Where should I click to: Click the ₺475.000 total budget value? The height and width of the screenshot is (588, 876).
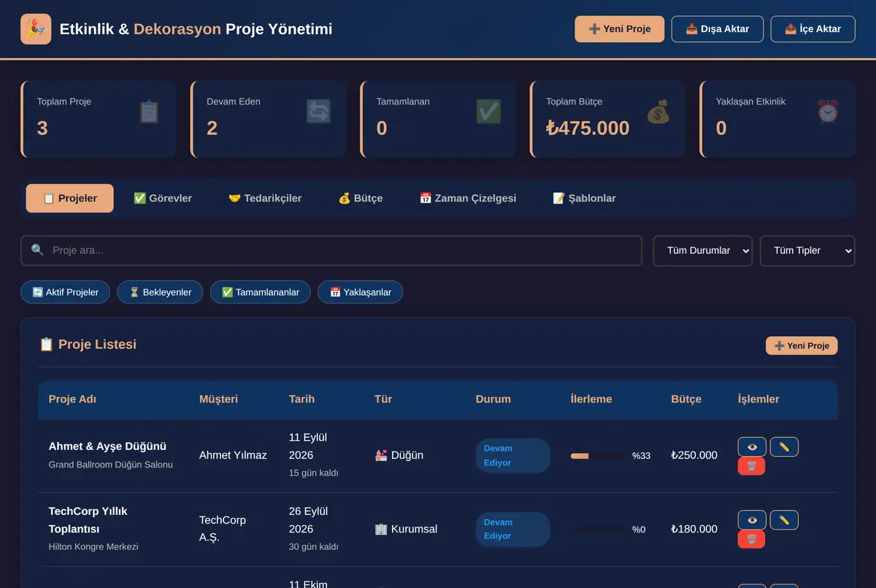(x=588, y=128)
